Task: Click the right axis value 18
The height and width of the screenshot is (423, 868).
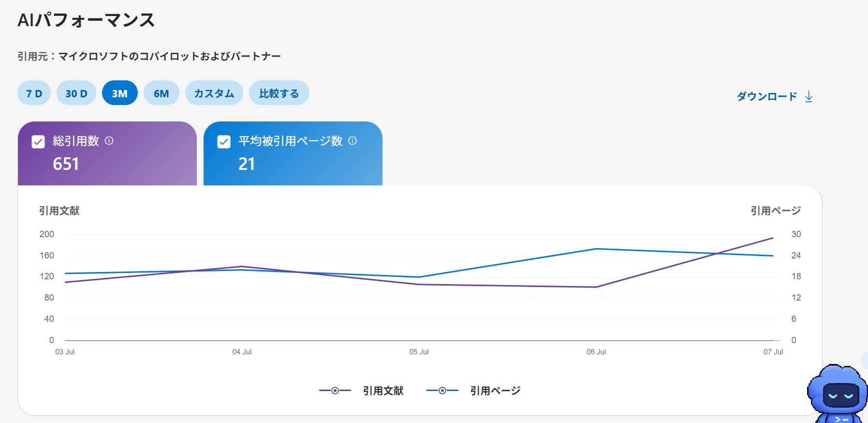Action: (796, 276)
